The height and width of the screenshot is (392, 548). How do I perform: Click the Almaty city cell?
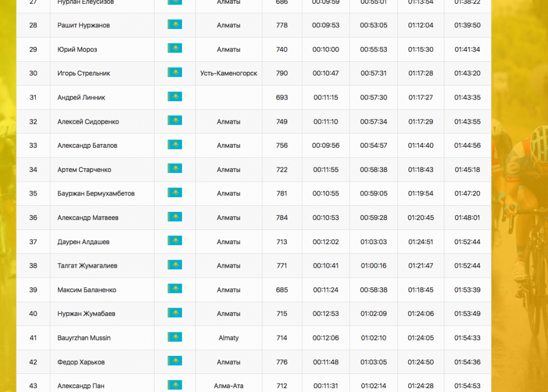[229, 338]
